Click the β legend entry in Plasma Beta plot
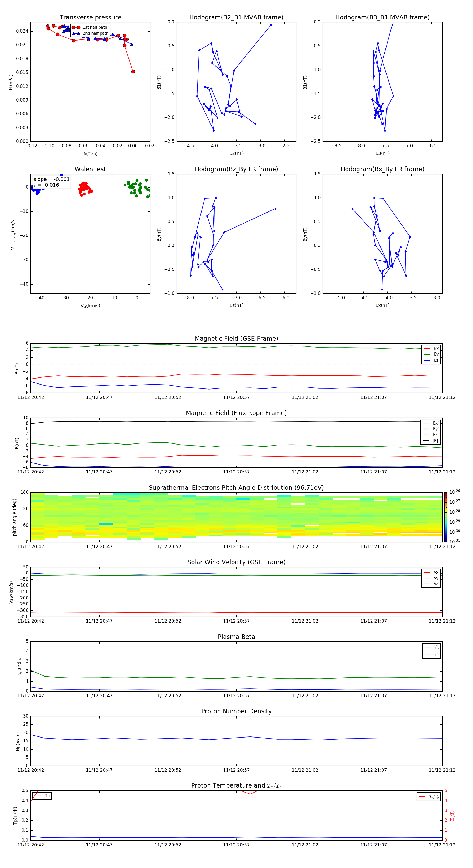Viewport: 473px width, 868px height. tap(431, 654)
